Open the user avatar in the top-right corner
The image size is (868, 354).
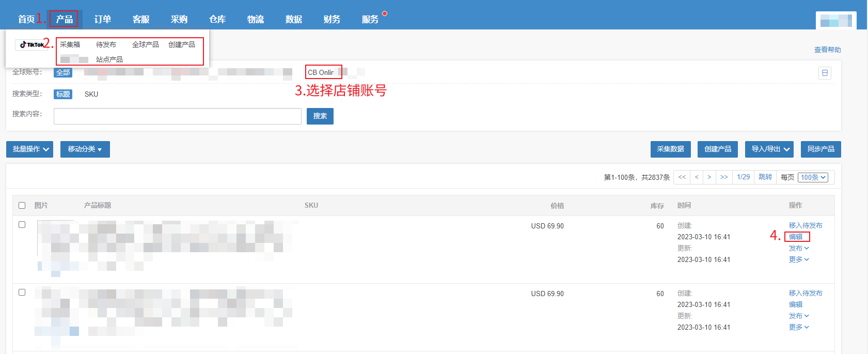click(836, 21)
